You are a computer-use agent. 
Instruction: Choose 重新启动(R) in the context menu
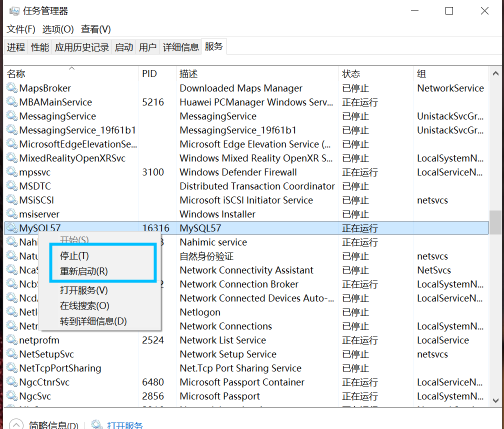84,271
